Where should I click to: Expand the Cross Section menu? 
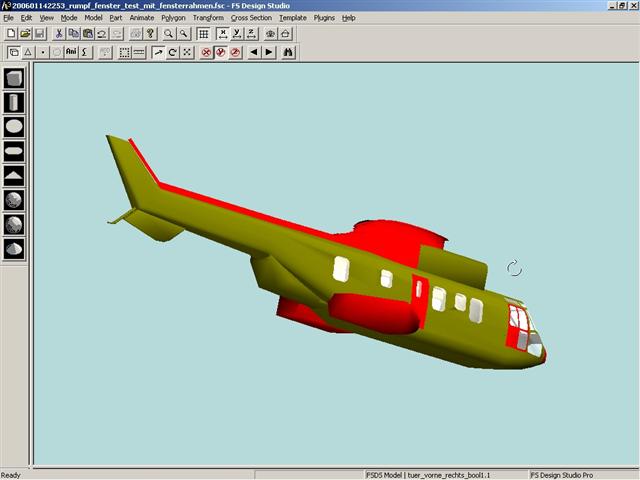point(251,18)
